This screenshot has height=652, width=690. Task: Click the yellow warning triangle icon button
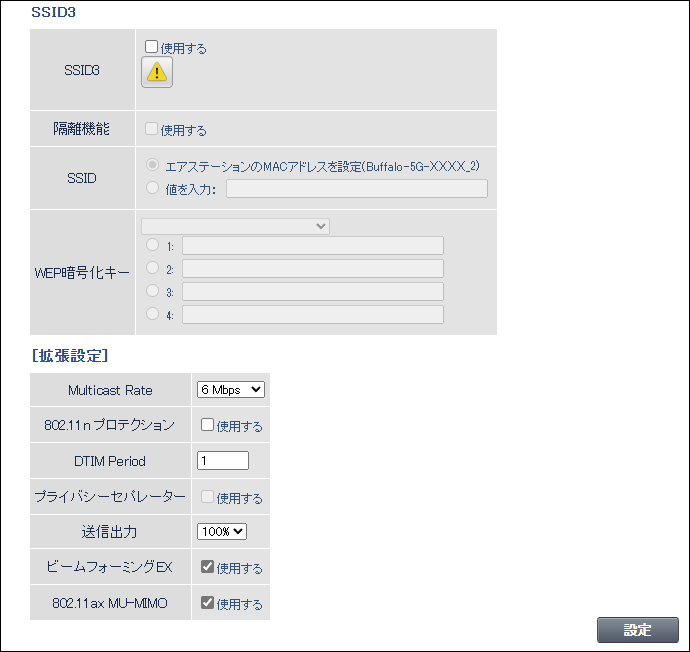(x=157, y=72)
